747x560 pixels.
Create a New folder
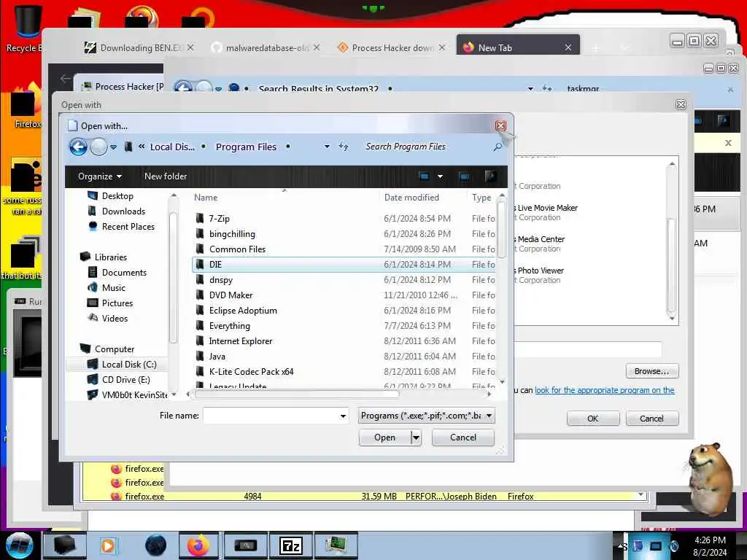166,176
